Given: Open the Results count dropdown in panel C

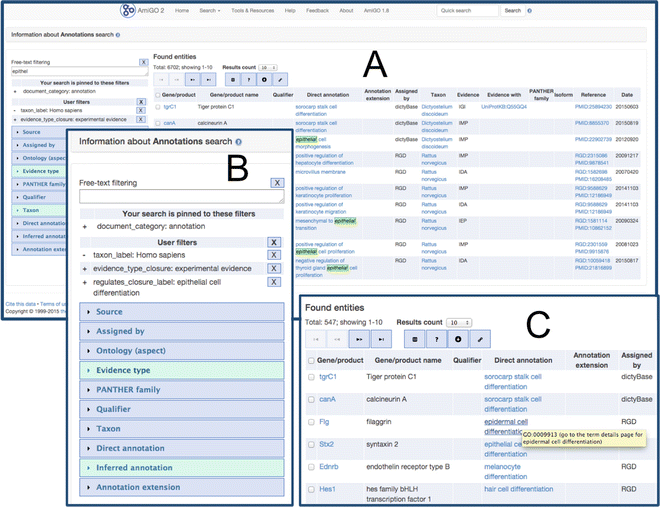Looking at the screenshot, I should [x=459, y=323].
